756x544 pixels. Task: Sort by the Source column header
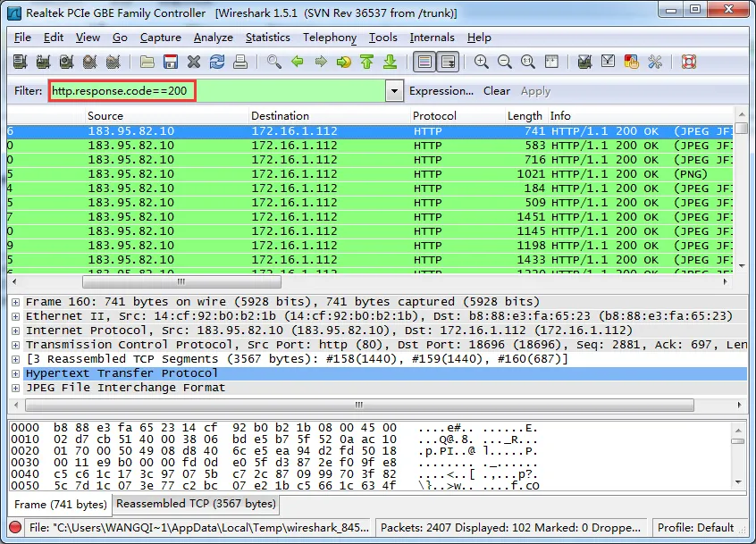point(166,115)
